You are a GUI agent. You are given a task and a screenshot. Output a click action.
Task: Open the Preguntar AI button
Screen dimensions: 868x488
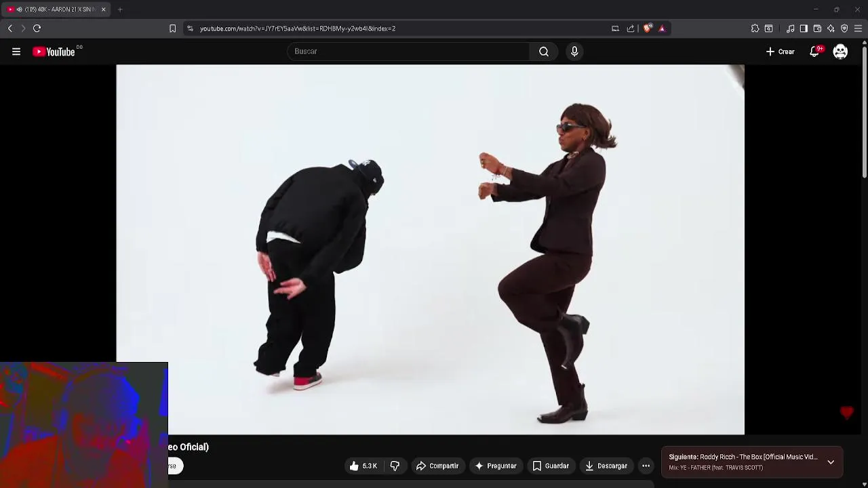point(496,466)
